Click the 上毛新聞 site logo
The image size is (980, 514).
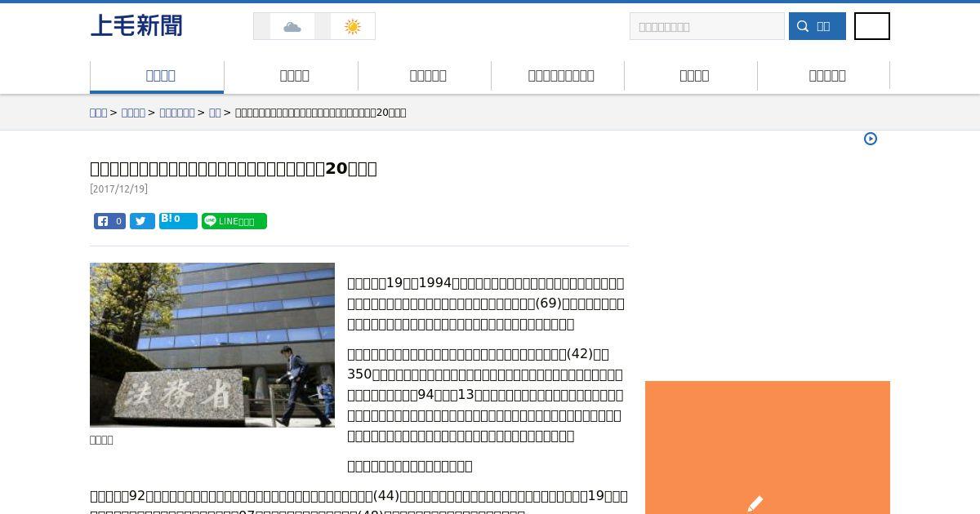[x=136, y=26]
